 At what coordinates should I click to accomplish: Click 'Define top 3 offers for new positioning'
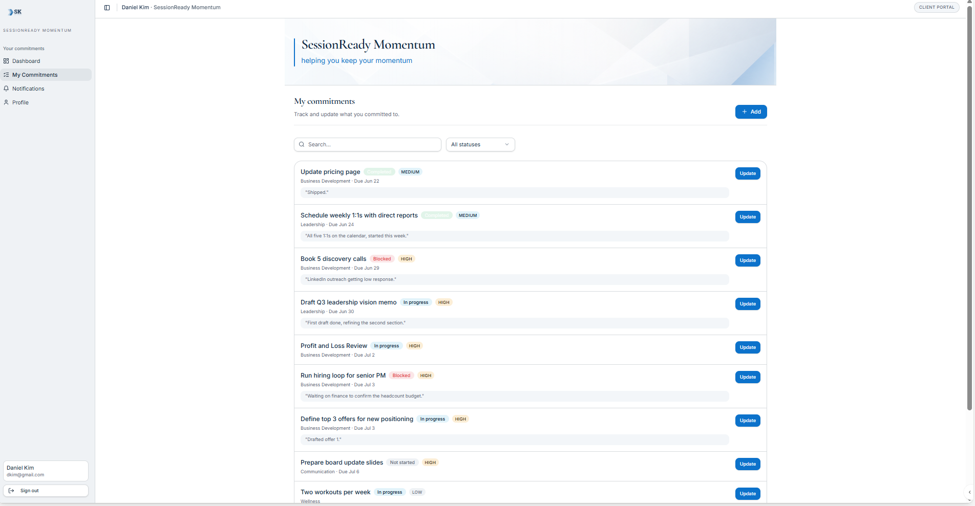[357, 419]
